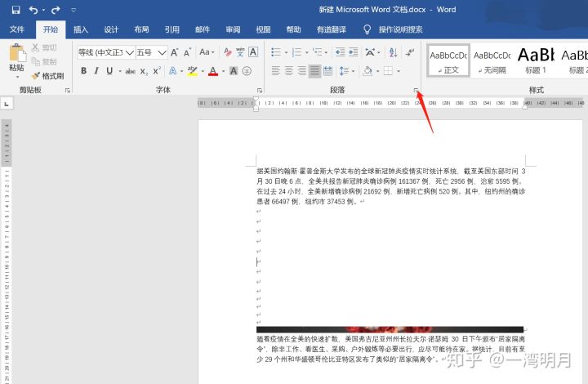Apply numbered list formatting
Viewport: 588px width, 384px height.
point(296,52)
